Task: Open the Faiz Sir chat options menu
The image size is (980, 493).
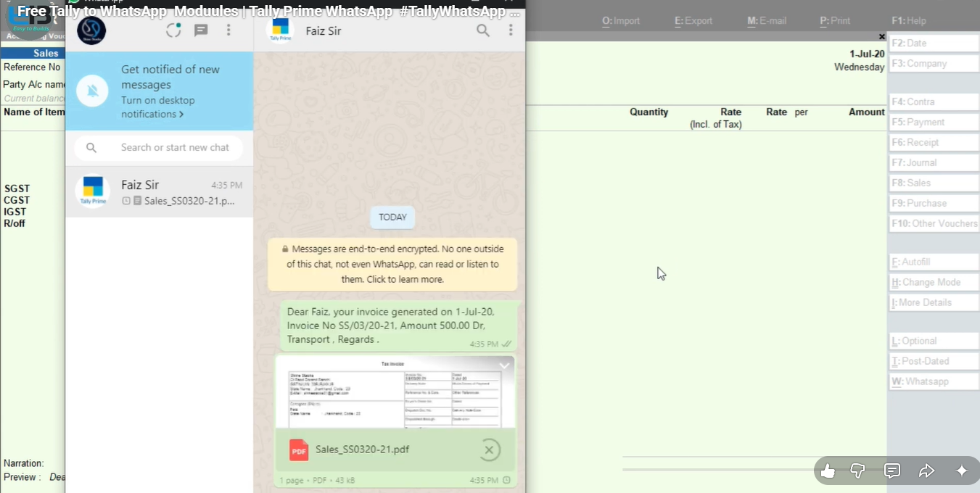Action: point(511,30)
